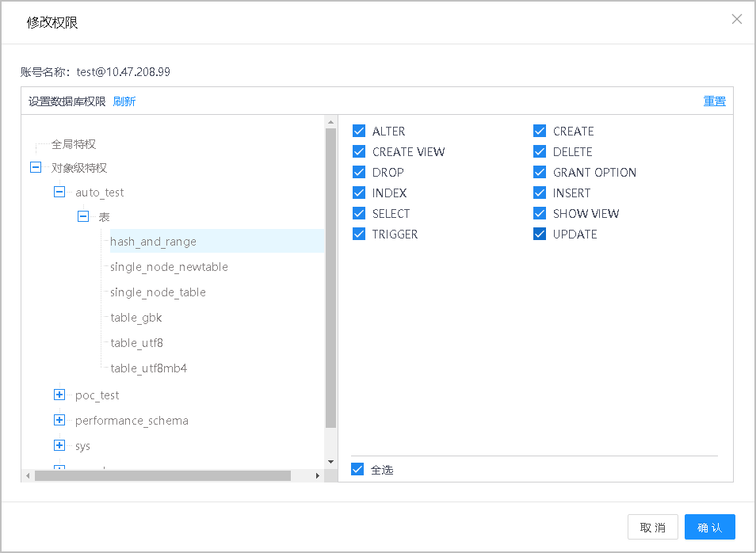The image size is (756, 553).
Task: Expand the poc_test database node
Action: (x=59, y=395)
